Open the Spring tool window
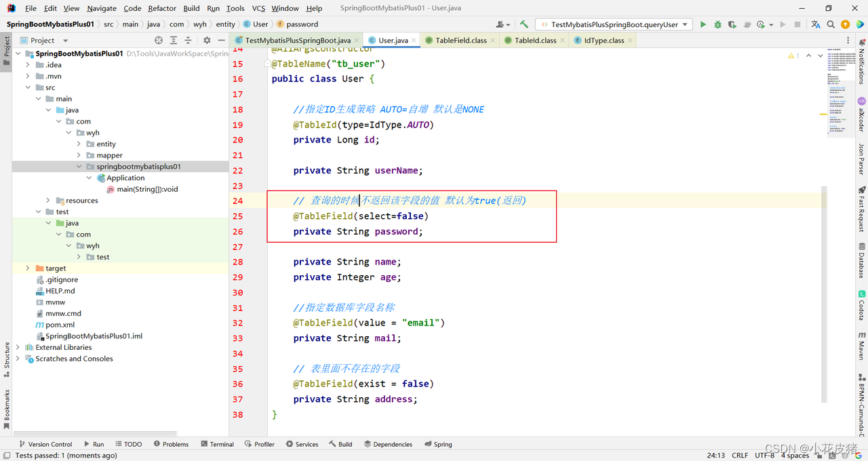Screen dimensions: 868x461 (438, 444)
